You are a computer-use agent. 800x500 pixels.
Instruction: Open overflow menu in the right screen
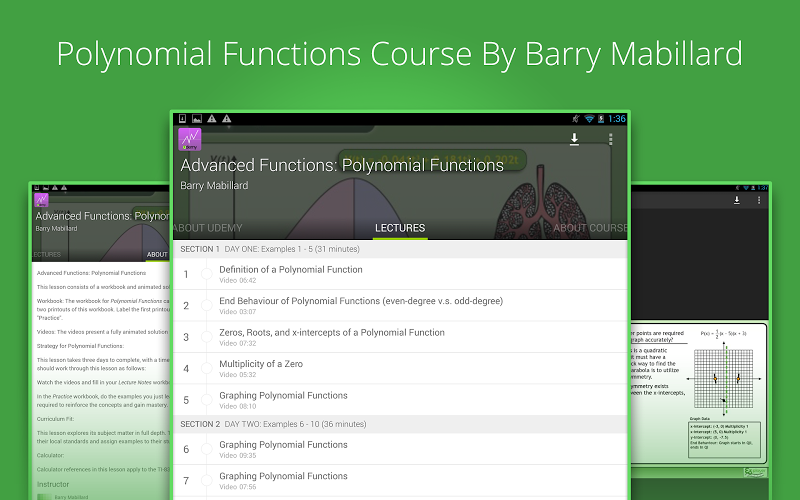click(x=759, y=200)
